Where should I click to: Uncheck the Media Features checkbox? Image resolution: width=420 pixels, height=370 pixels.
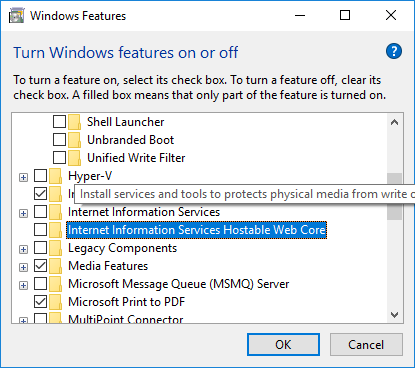coord(41,266)
